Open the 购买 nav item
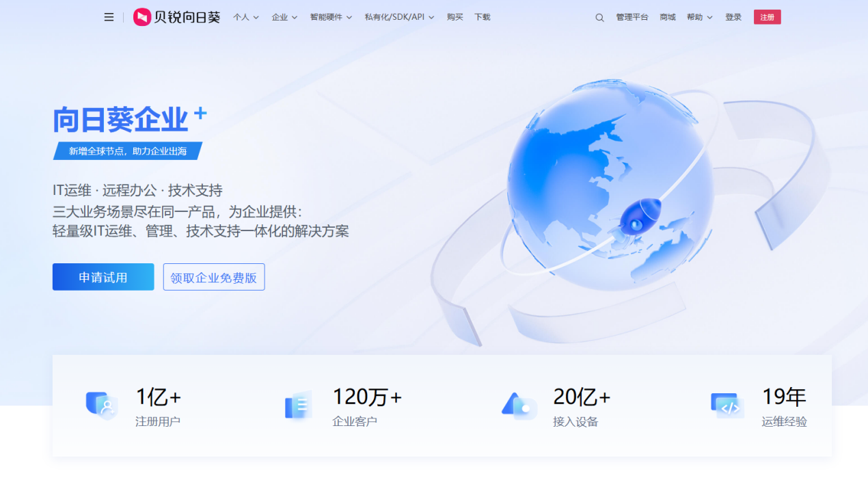Image resolution: width=868 pixels, height=478 pixels. (x=455, y=17)
